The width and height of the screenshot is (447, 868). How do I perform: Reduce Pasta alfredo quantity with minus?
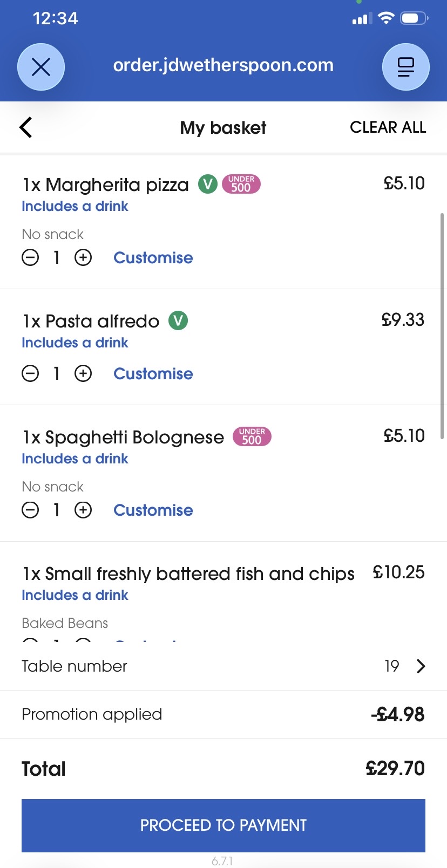click(x=30, y=373)
